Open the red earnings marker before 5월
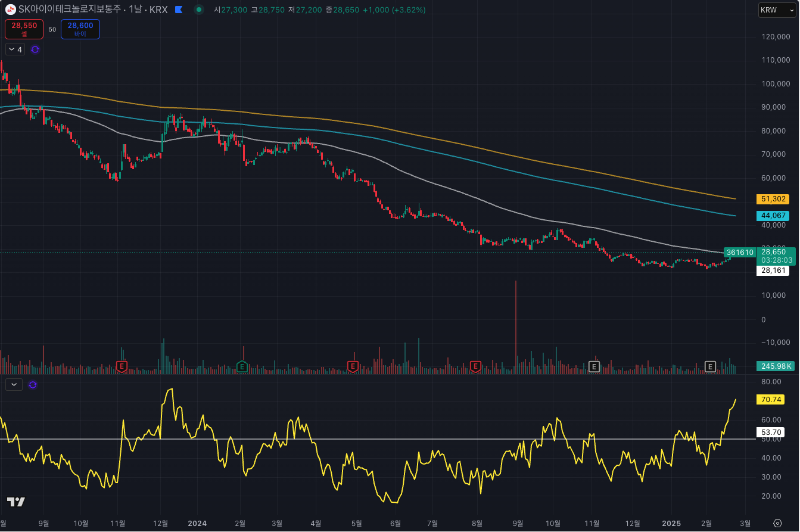 click(353, 366)
